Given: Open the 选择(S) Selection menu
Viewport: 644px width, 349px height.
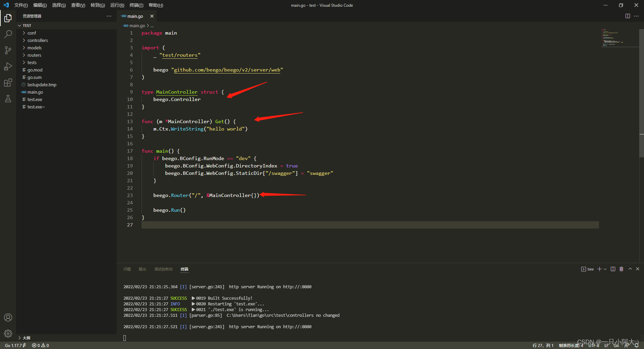Looking at the screenshot, I should tap(59, 5).
